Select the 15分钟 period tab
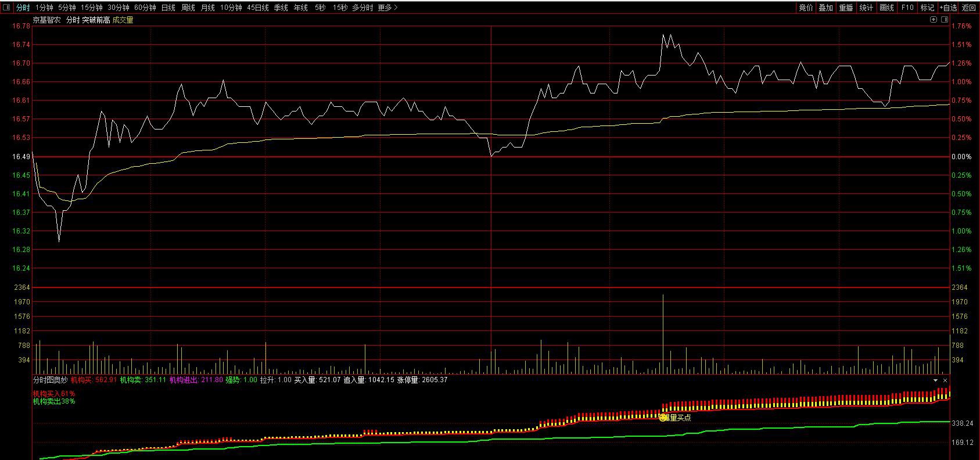Image resolution: width=980 pixels, height=460 pixels. (x=91, y=8)
